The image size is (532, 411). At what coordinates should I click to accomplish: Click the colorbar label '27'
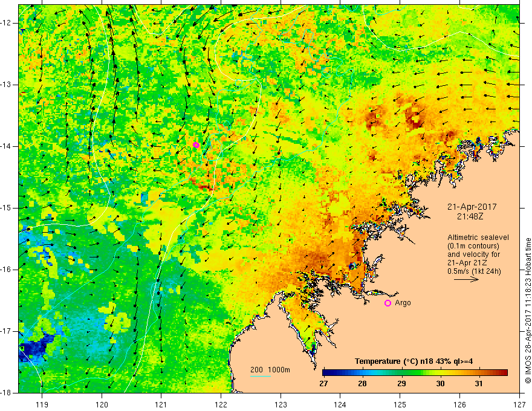[323, 384]
